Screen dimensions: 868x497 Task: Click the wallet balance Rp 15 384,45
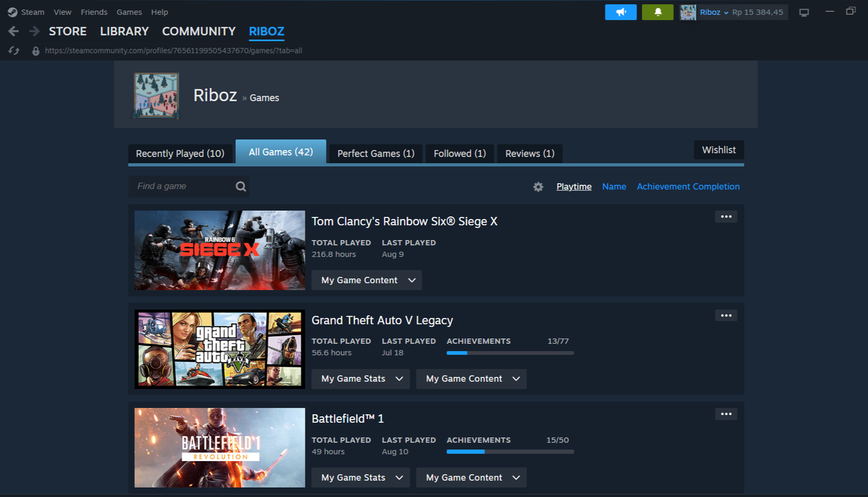757,12
